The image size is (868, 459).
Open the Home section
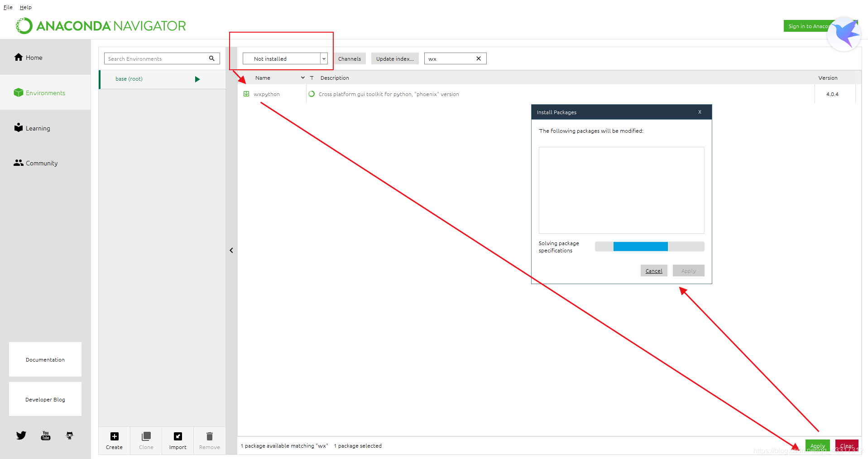tap(45, 57)
